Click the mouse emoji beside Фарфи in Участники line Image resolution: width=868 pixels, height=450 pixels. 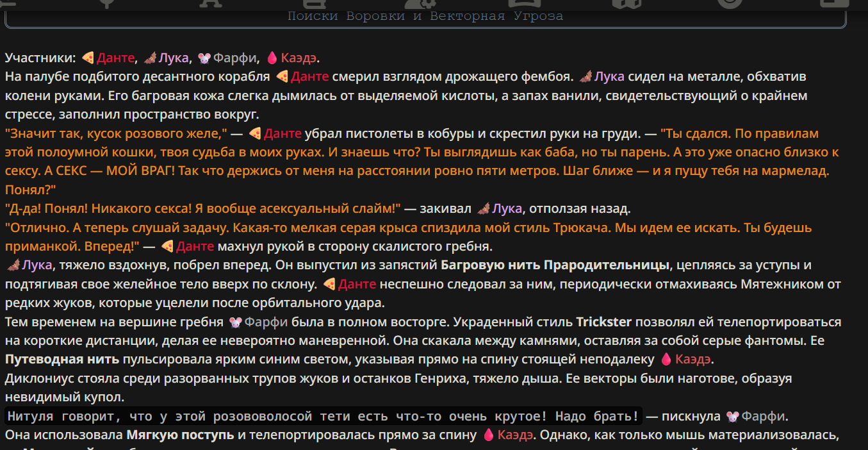pos(204,58)
